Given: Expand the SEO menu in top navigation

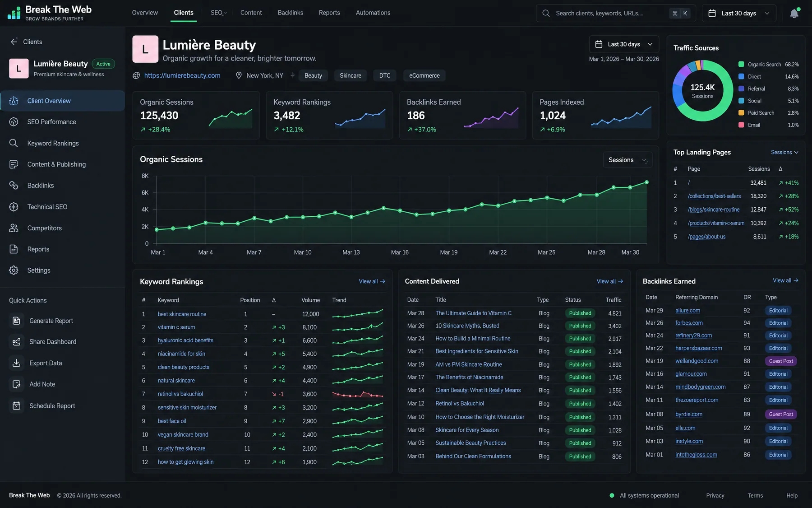Looking at the screenshot, I should 218,13.
